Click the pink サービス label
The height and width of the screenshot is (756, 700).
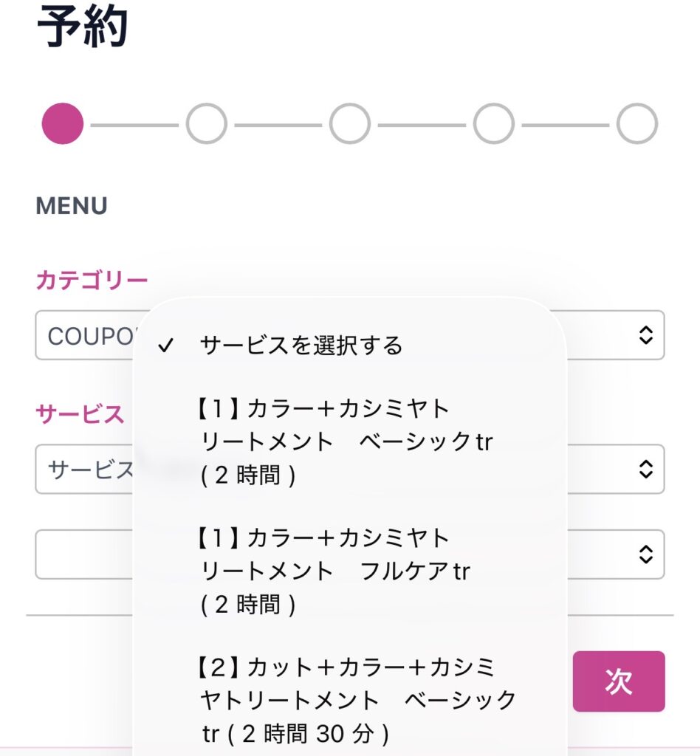point(80,415)
